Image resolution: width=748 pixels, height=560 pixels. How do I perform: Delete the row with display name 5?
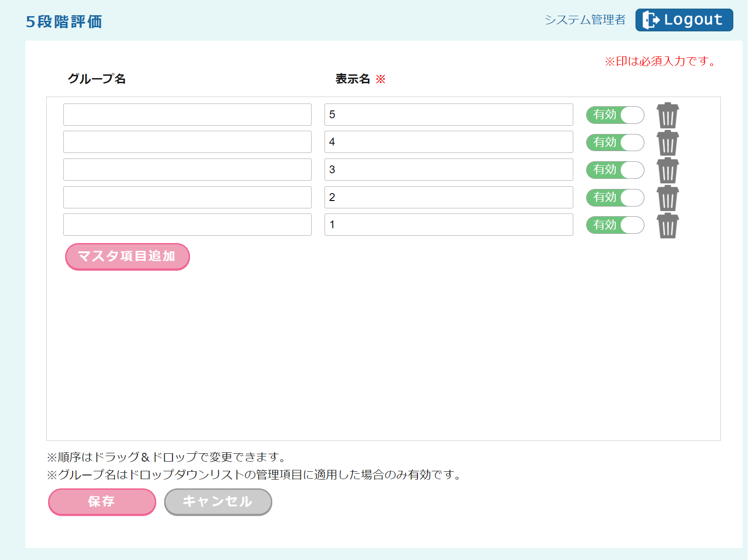[x=668, y=116]
